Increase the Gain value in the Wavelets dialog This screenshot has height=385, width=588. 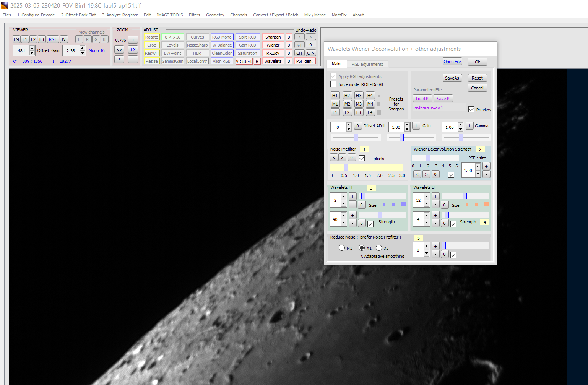[407, 125]
